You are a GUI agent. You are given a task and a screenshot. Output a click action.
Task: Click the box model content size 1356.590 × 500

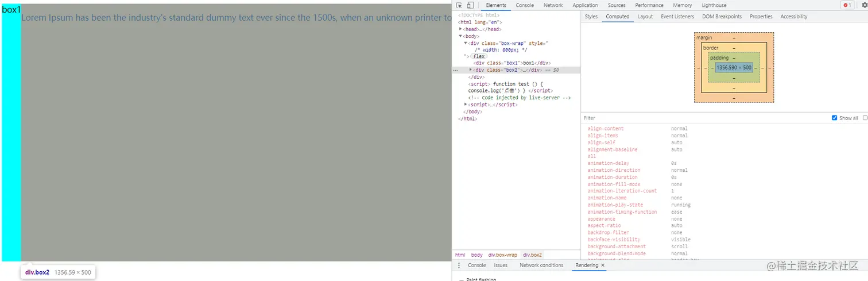coord(734,67)
